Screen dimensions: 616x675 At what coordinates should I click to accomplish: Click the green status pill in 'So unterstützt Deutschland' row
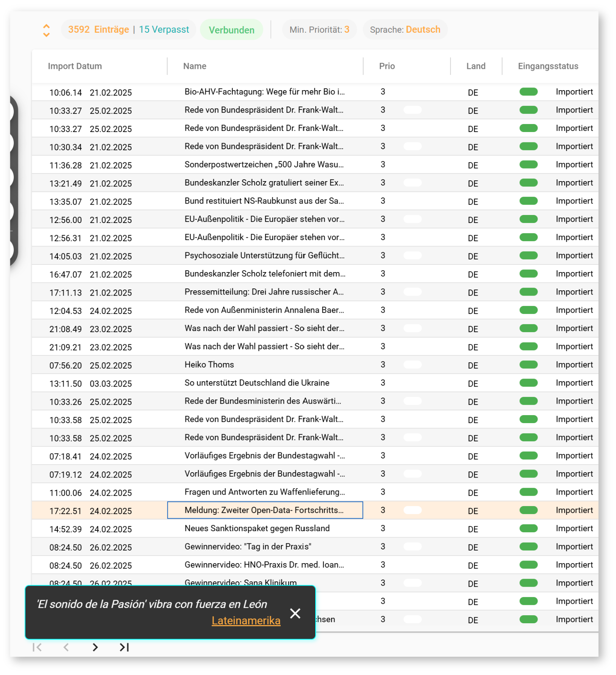tap(529, 383)
